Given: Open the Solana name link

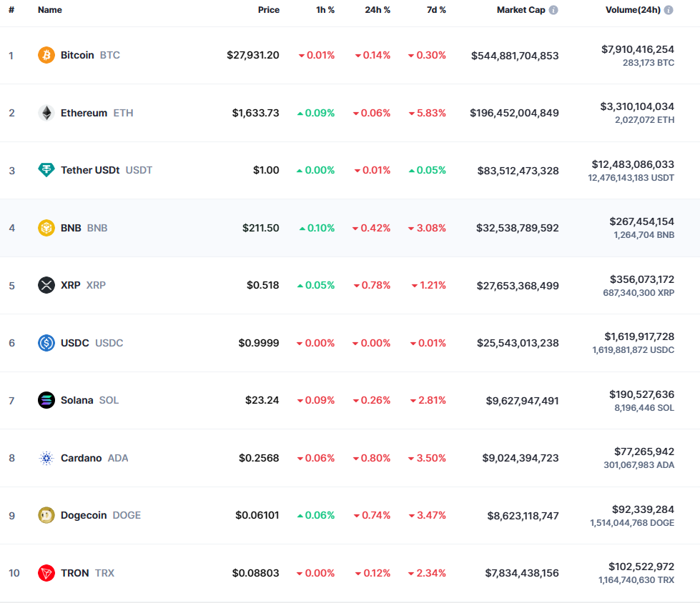Looking at the screenshot, I should pos(77,400).
